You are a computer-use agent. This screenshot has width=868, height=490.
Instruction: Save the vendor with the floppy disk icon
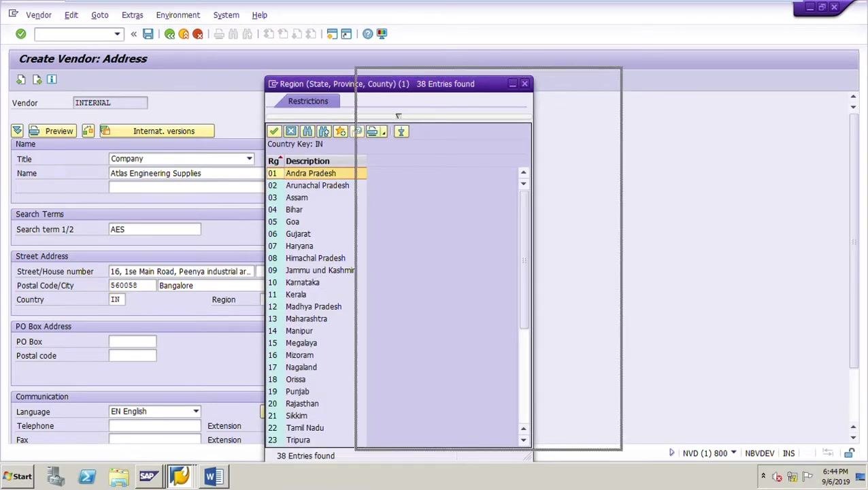tap(148, 34)
